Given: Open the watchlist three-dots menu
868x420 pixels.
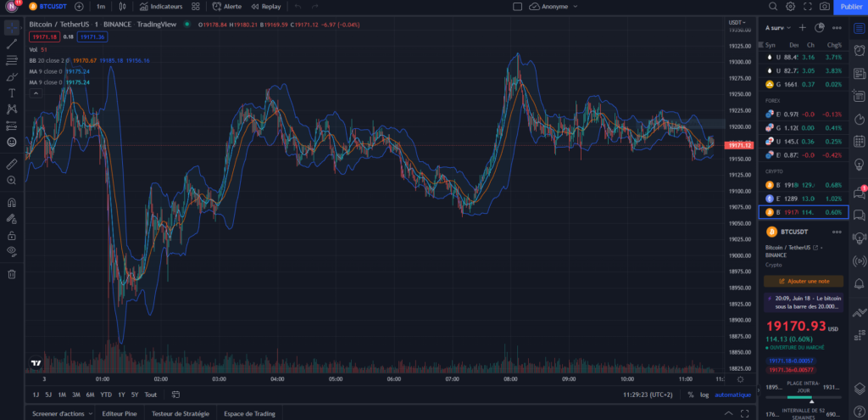Looking at the screenshot, I should pos(837,28).
